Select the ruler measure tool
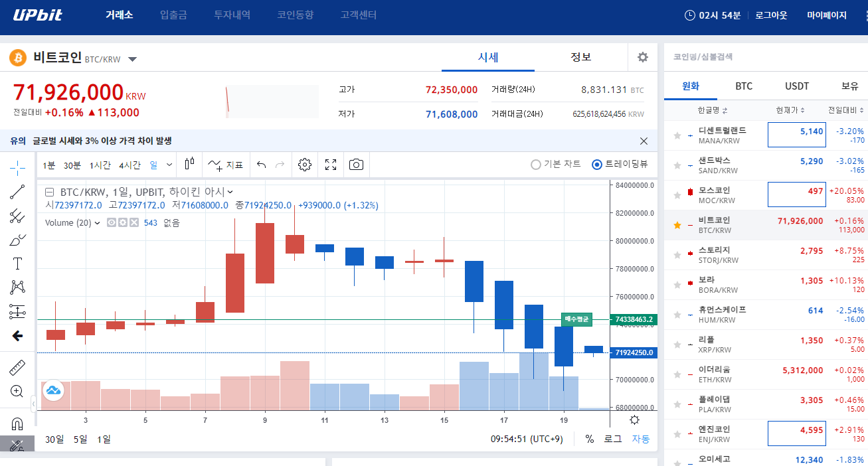 click(18, 367)
